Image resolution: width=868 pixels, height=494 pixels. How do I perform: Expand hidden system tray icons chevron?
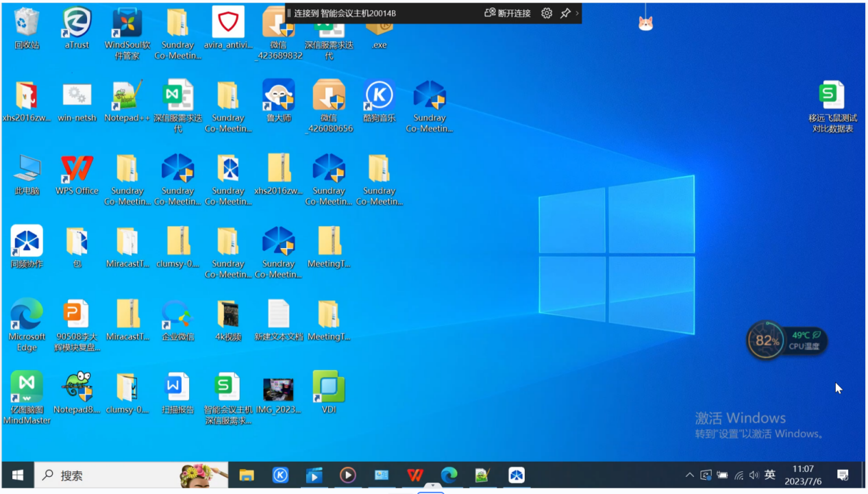point(689,475)
